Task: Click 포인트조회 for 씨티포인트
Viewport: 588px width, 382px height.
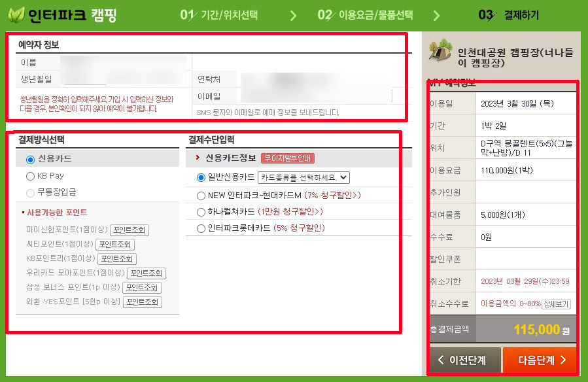Action: [114, 245]
